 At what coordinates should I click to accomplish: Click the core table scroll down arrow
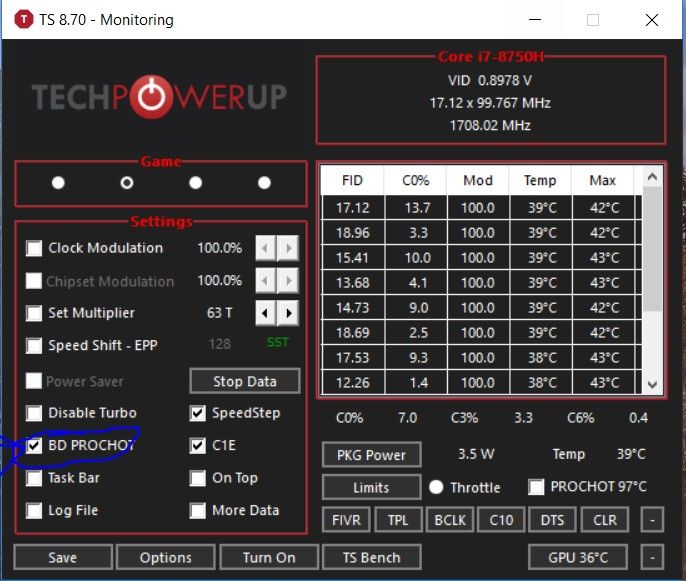pos(652,385)
